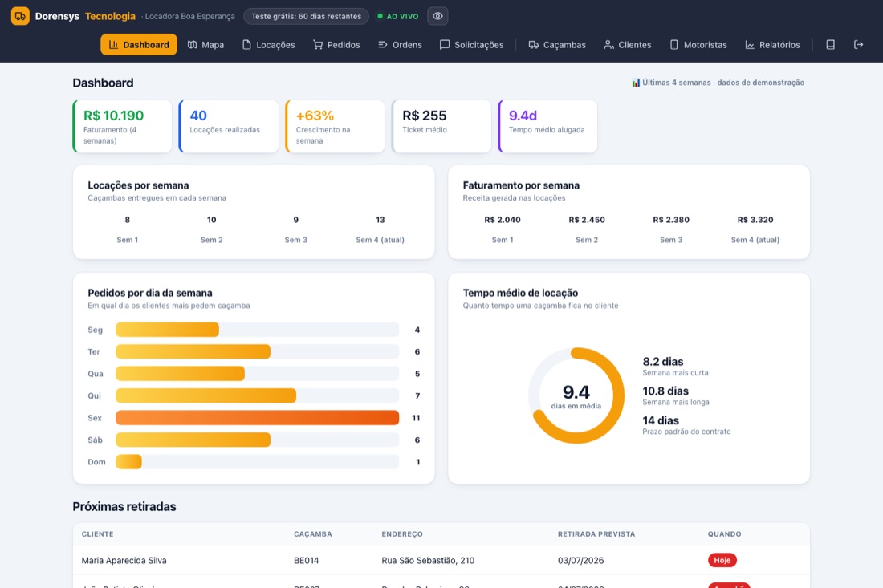
Task: Click the red Hoje badge
Action: [722, 560]
